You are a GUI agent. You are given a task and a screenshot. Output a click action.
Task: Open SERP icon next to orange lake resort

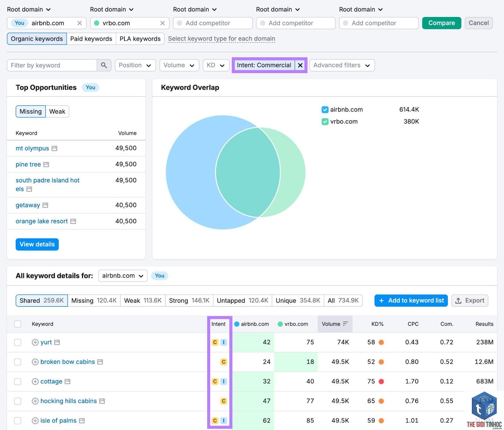point(73,221)
